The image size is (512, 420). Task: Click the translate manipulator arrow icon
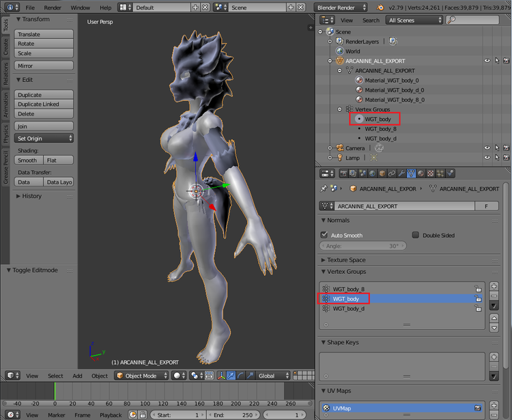(x=231, y=376)
